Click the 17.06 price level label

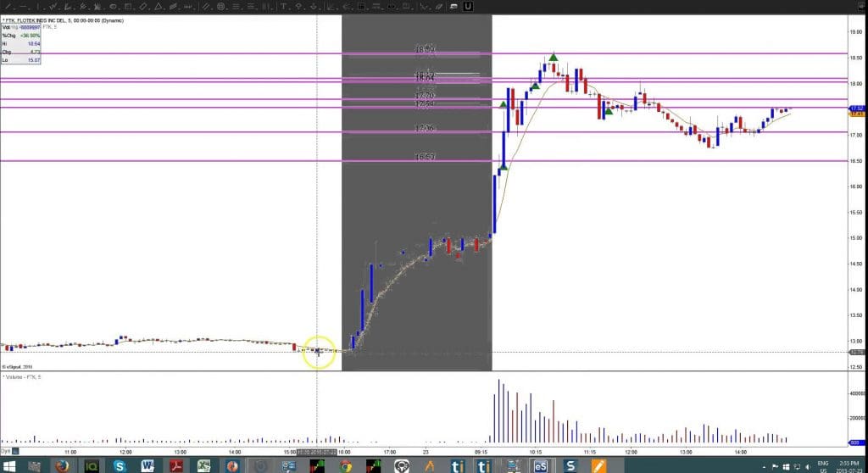point(425,128)
